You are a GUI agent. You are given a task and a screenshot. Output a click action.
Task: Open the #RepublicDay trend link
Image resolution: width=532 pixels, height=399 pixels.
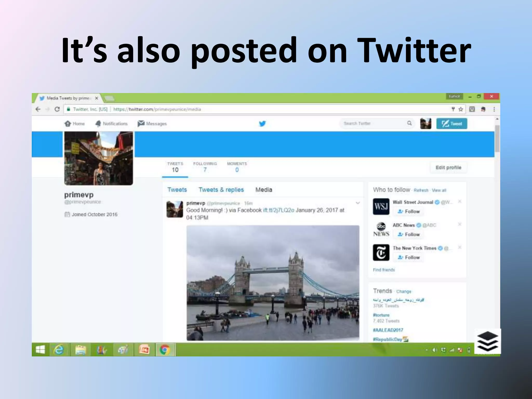coord(387,339)
